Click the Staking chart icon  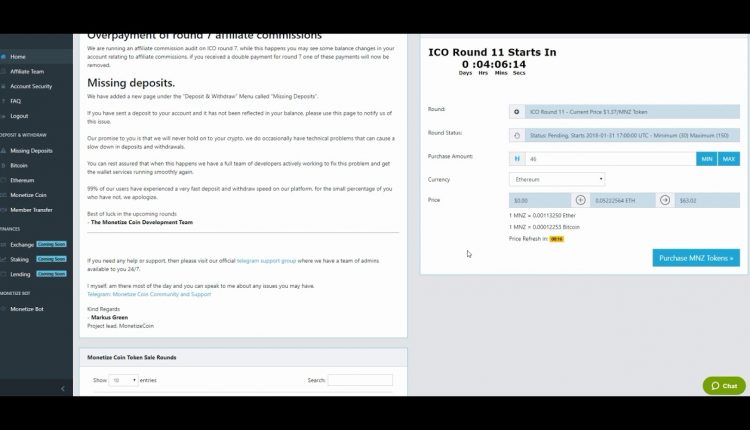click(x=3, y=259)
